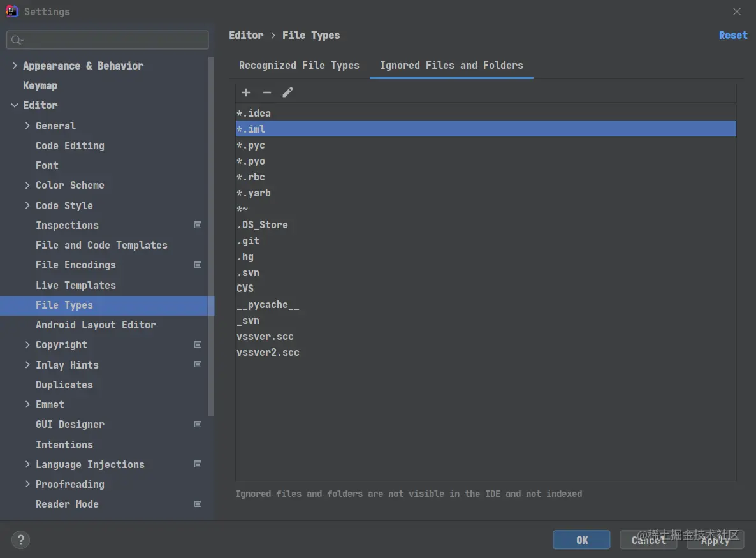Focus the settings search field
The width and height of the screenshot is (756, 558).
tap(108, 40)
